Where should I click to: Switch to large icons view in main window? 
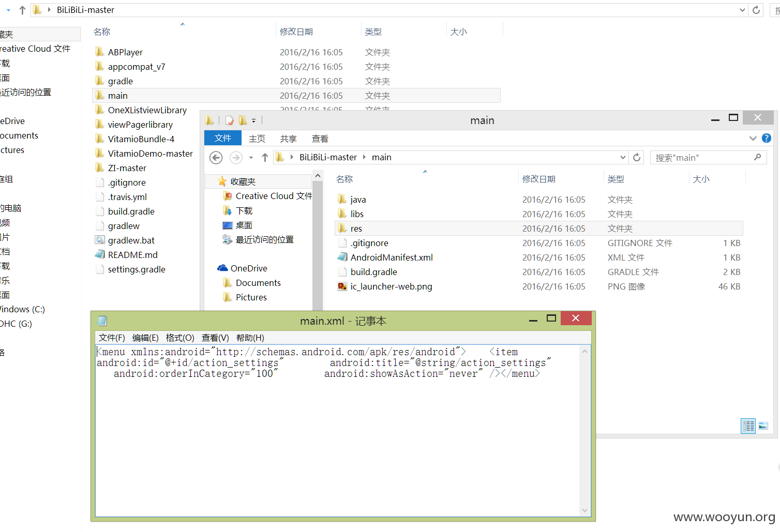tap(763, 426)
